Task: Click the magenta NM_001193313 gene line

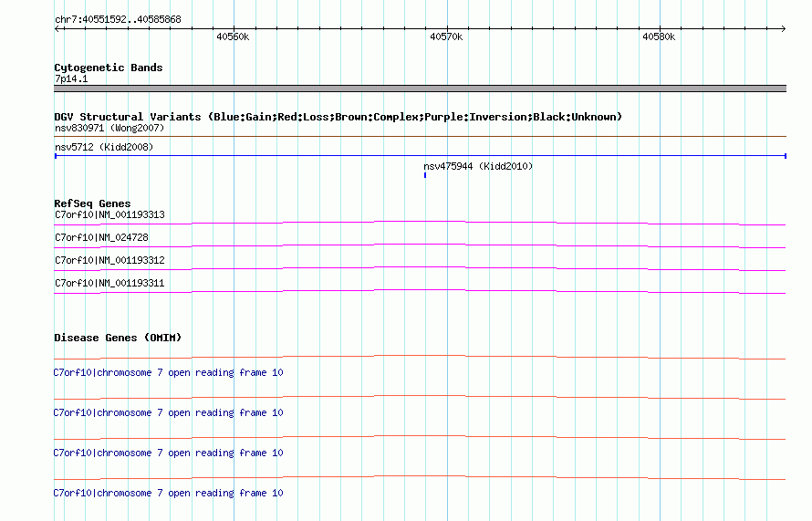Action: (420, 223)
